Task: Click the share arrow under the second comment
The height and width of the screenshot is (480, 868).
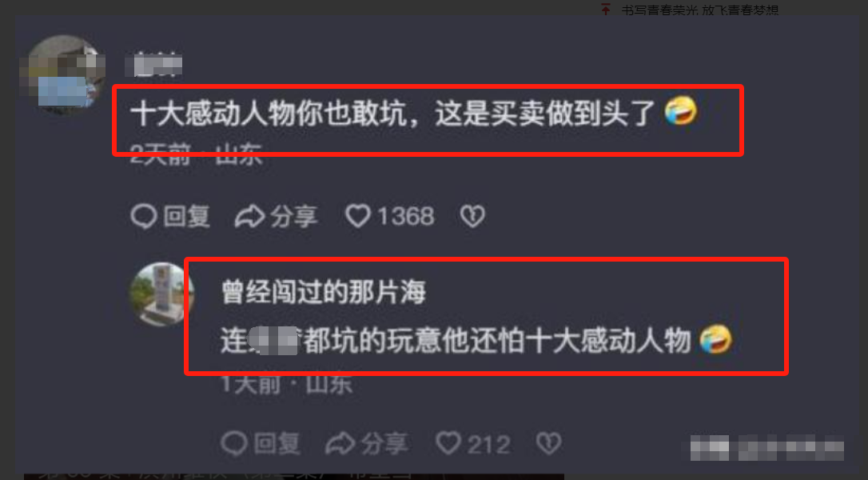Action: pos(340,444)
